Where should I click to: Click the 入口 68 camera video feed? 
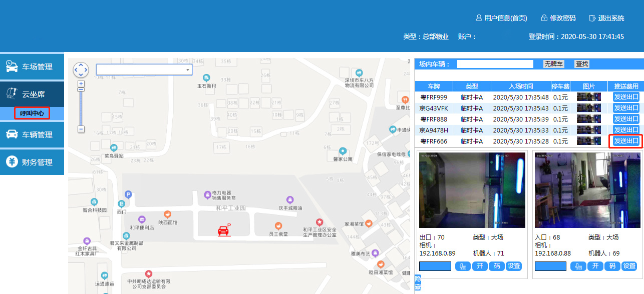[587, 190]
